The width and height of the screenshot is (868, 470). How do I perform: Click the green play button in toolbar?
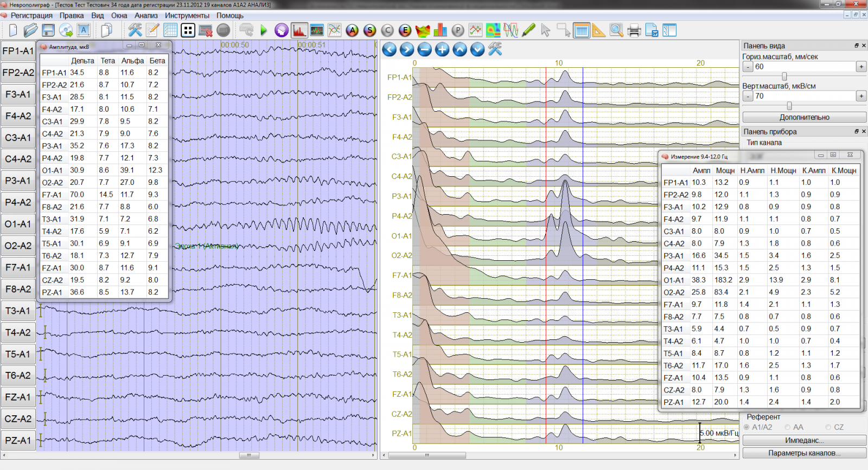point(264,30)
